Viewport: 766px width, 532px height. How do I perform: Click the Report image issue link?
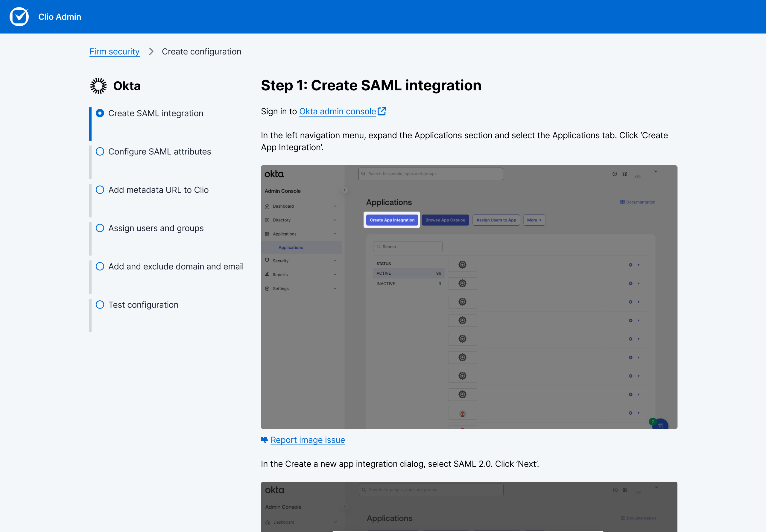pos(308,440)
